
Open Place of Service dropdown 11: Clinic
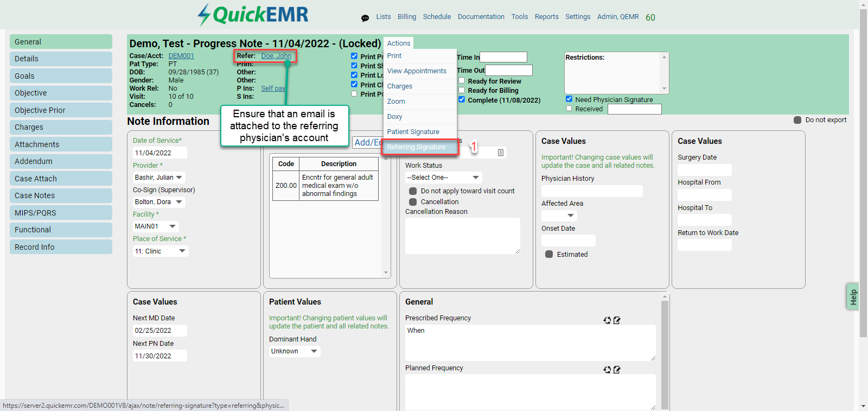pyautogui.click(x=161, y=251)
